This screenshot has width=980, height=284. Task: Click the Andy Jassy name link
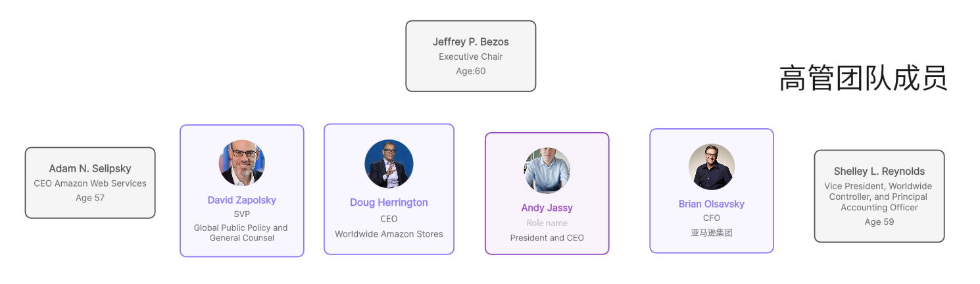click(547, 208)
